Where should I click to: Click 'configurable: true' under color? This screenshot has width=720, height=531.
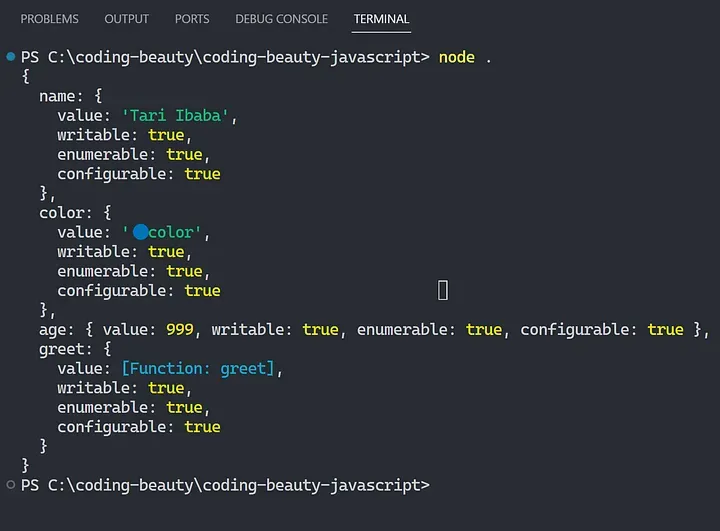coord(139,291)
